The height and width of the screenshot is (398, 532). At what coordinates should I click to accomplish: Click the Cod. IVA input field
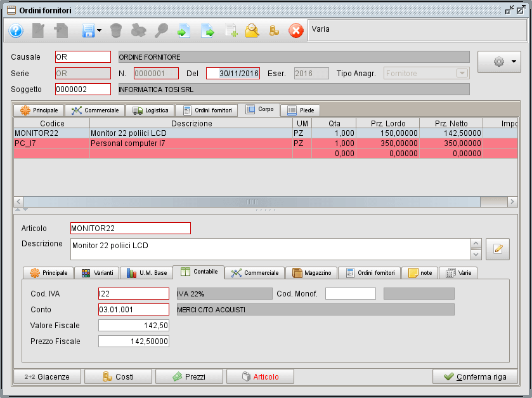[x=134, y=293]
